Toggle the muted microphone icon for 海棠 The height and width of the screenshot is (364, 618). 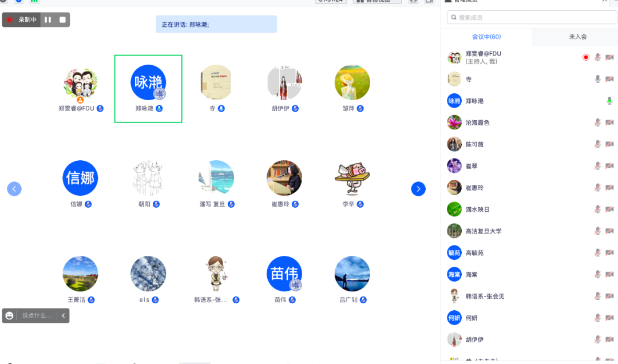pos(599,274)
